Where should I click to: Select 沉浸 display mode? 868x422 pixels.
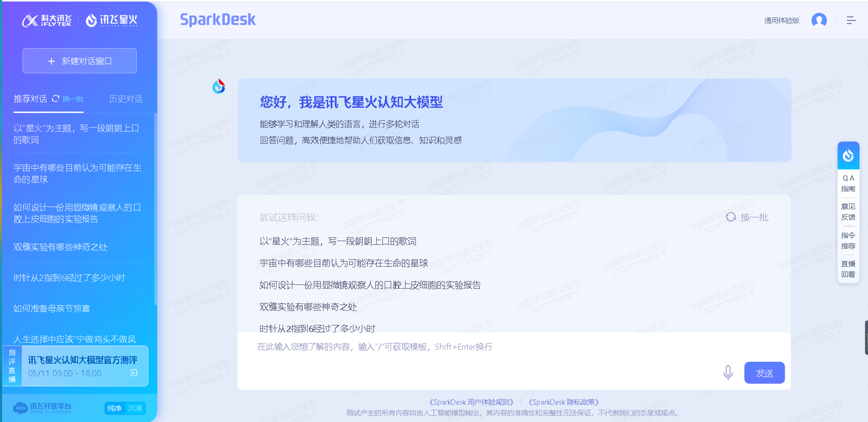pos(135,408)
